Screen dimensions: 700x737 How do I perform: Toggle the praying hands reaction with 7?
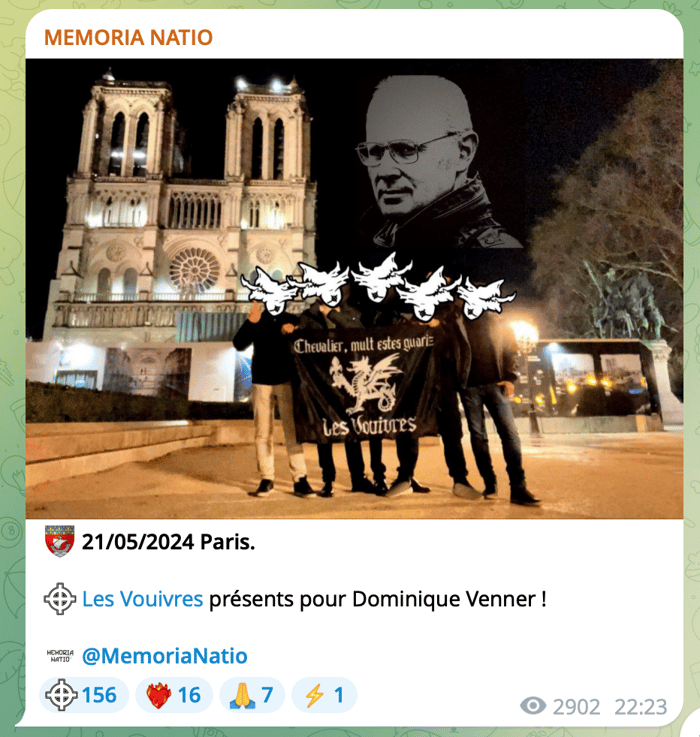pos(252,695)
